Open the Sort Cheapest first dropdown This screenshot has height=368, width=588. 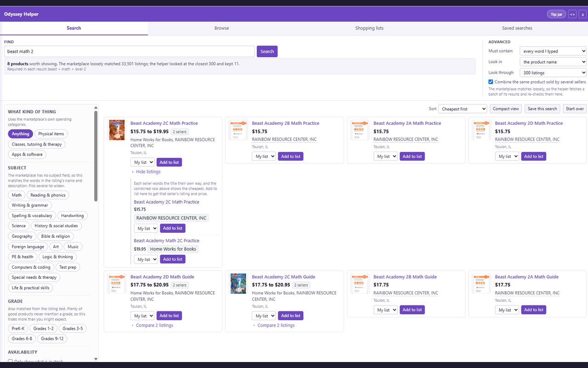(x=463, y=109)
